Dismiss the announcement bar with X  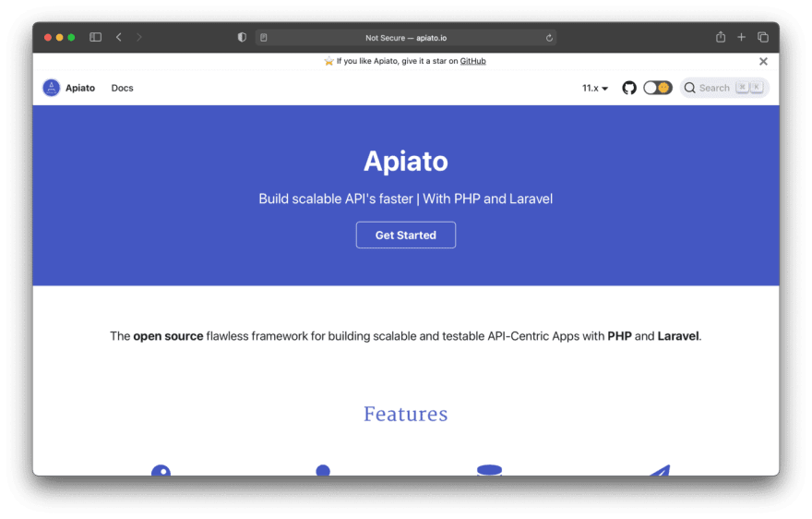click(763, 61)
